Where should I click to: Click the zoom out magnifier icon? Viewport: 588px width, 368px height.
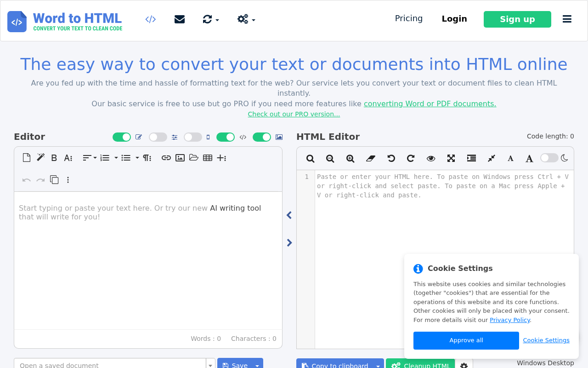(330, 158)
